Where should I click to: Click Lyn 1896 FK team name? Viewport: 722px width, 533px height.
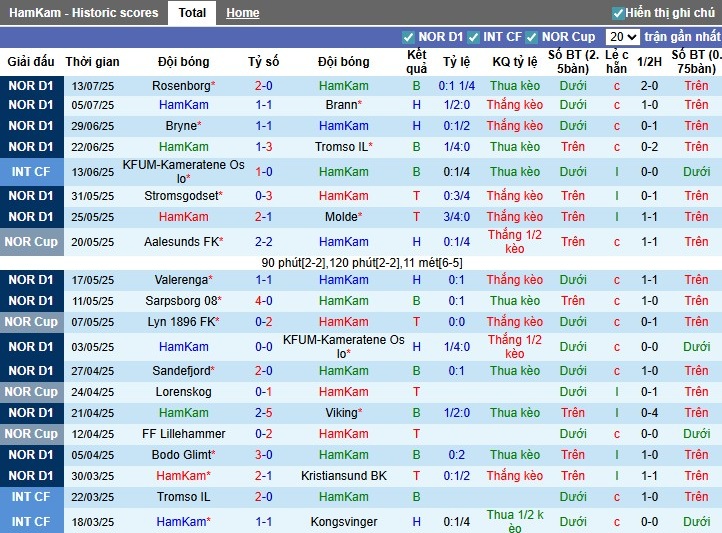(x=181, y=322)
